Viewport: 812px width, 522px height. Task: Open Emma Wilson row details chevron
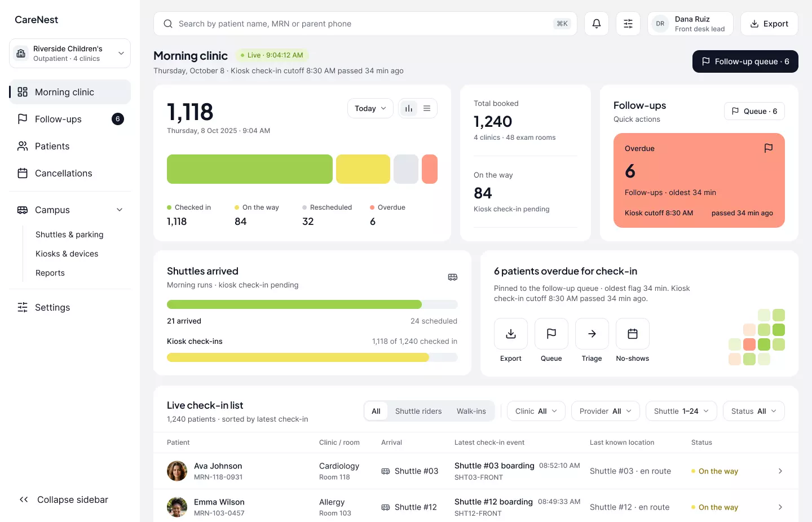(780, 507)
